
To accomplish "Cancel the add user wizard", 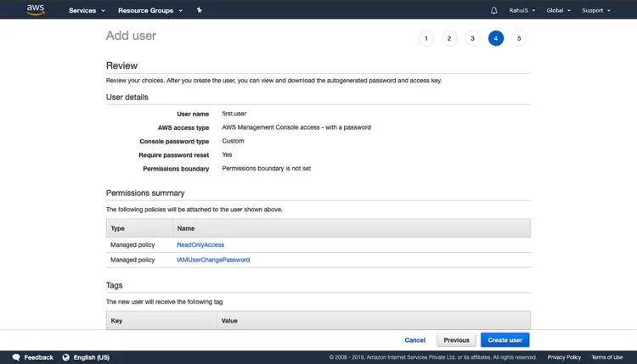I will pos(414,340).
